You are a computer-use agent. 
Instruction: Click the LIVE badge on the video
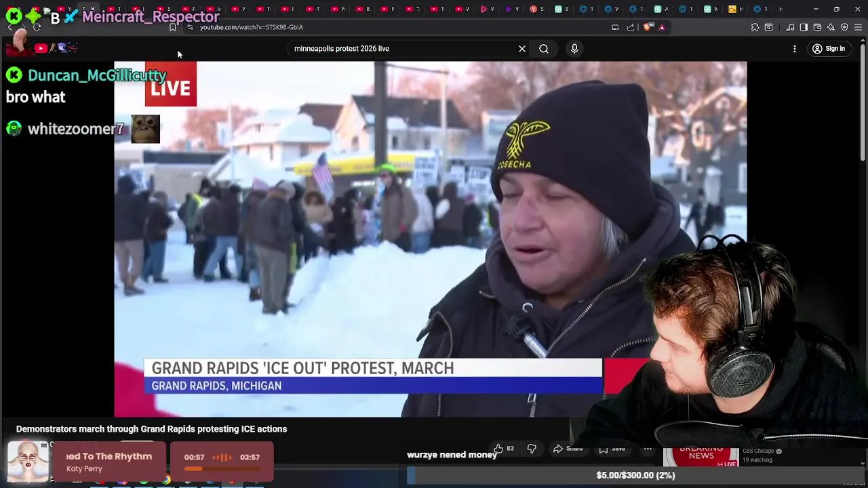click(170, 85)
